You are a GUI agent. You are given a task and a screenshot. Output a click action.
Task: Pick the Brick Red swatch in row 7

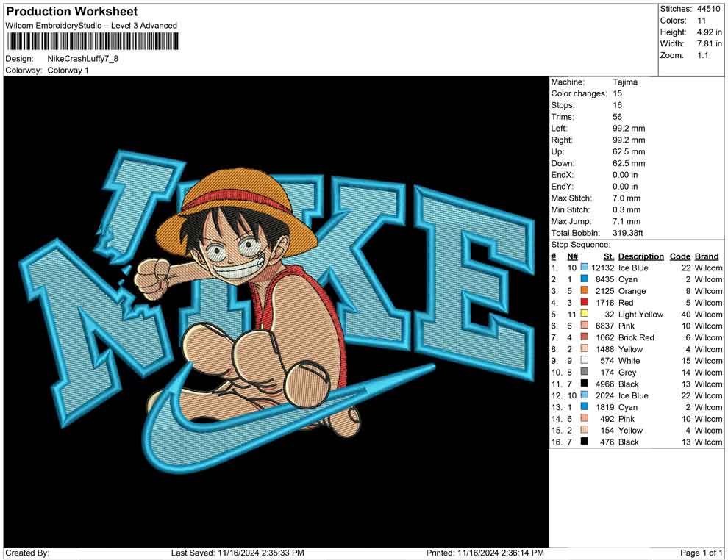pyautogui.click(x=584, y=337)
